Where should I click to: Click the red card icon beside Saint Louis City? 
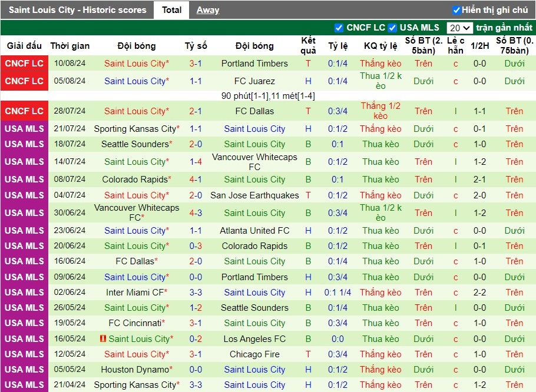(102, 338)
